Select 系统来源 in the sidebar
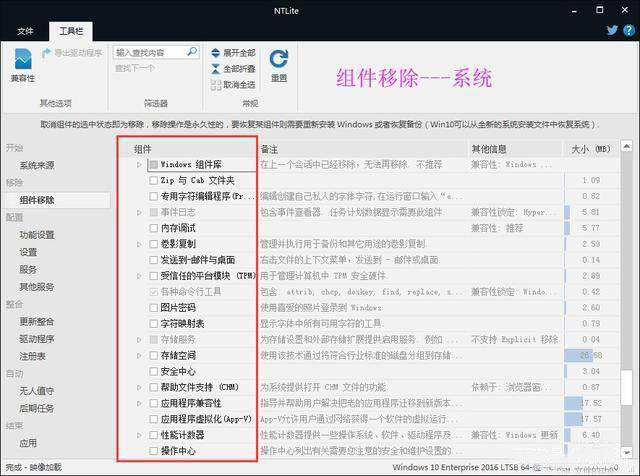640x476 pixels. coord(37,165)
